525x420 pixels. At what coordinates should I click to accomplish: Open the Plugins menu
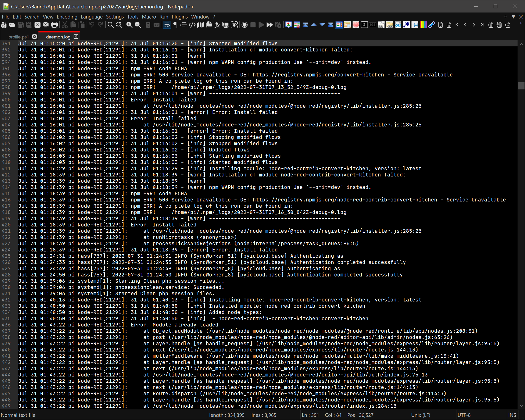(x=179, y=17)
